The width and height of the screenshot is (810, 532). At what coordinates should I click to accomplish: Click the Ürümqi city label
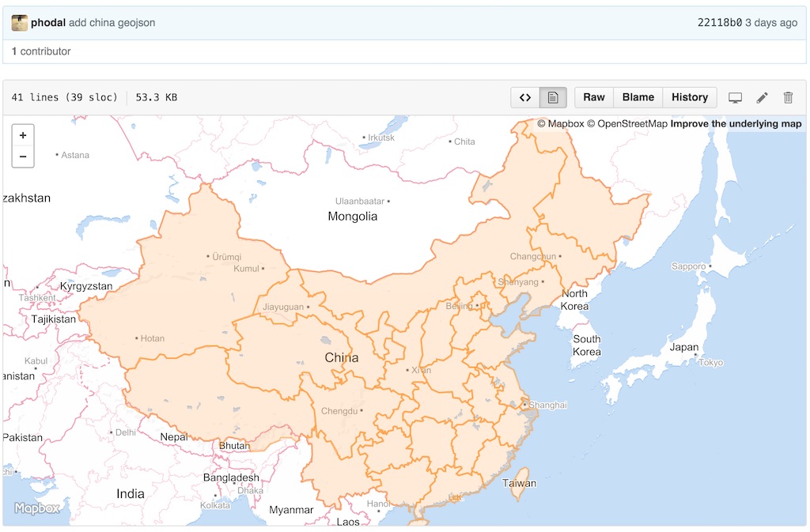pyautogui.click(x=226, y=257)
